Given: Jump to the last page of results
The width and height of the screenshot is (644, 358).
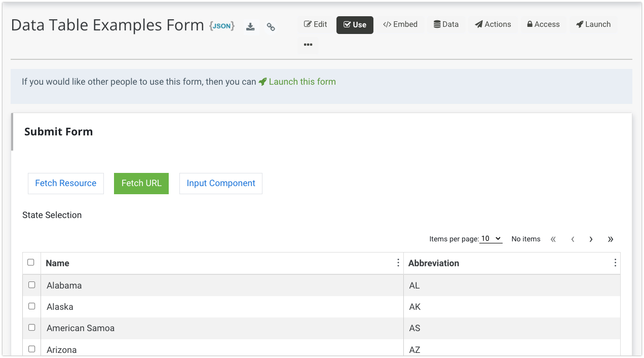Looking at the screenshot, I should 611,239.
